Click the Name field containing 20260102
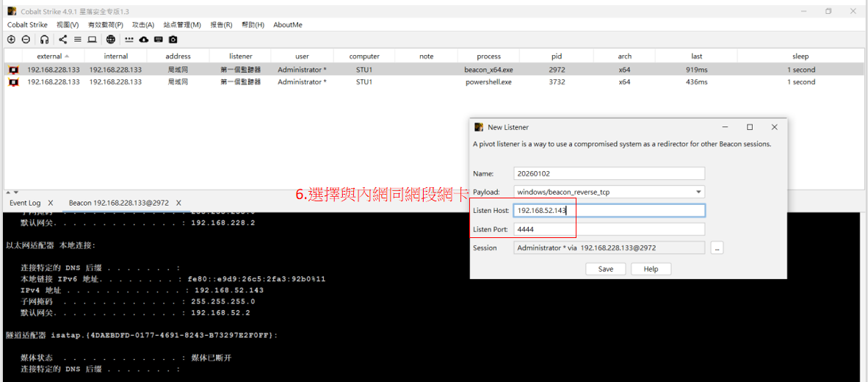 pos(610,173)
